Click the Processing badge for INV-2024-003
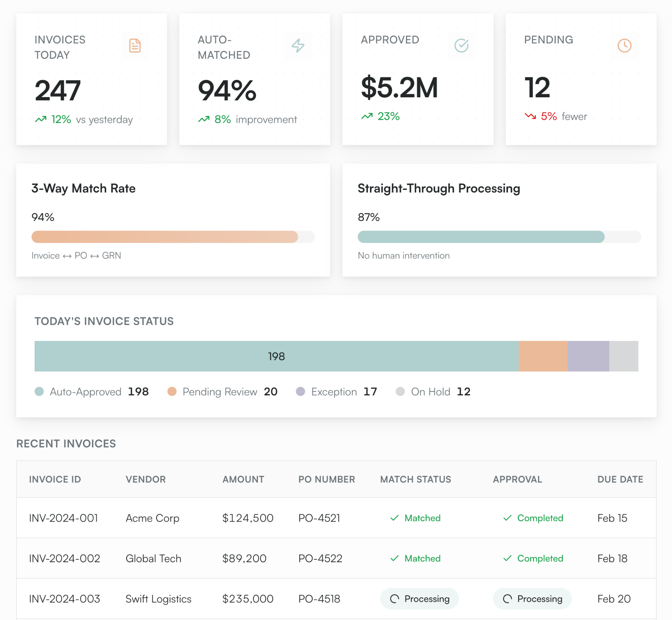Image resolution: width=672 pixels, height=620 pixels. pyautogui.click(x=419, y=599)
